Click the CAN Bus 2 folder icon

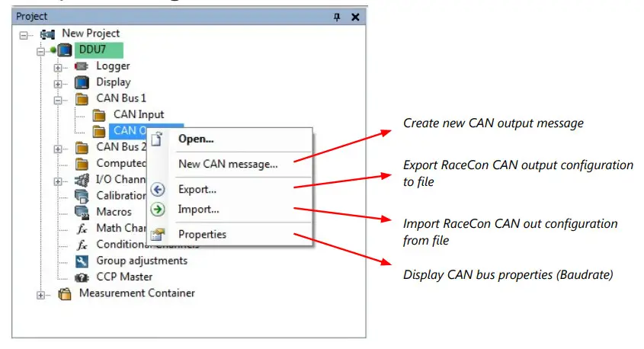click(82, 147)
